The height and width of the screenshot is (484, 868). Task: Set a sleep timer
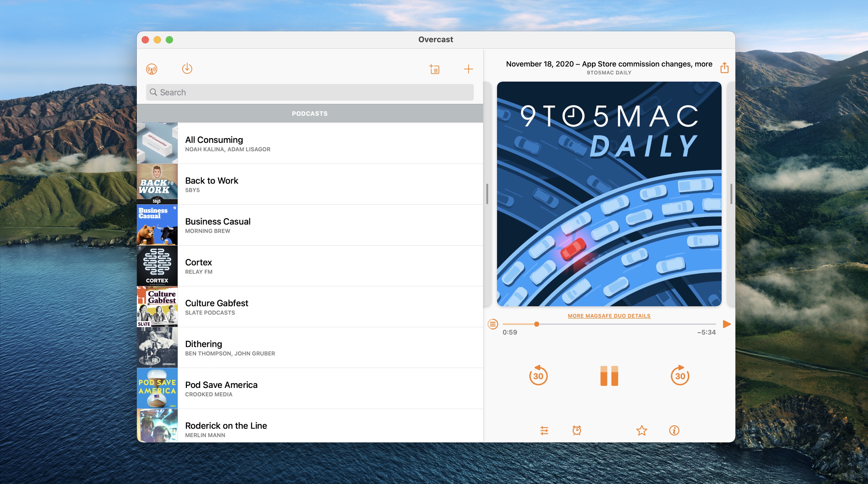pyautogui.click(x=577, y=430)
